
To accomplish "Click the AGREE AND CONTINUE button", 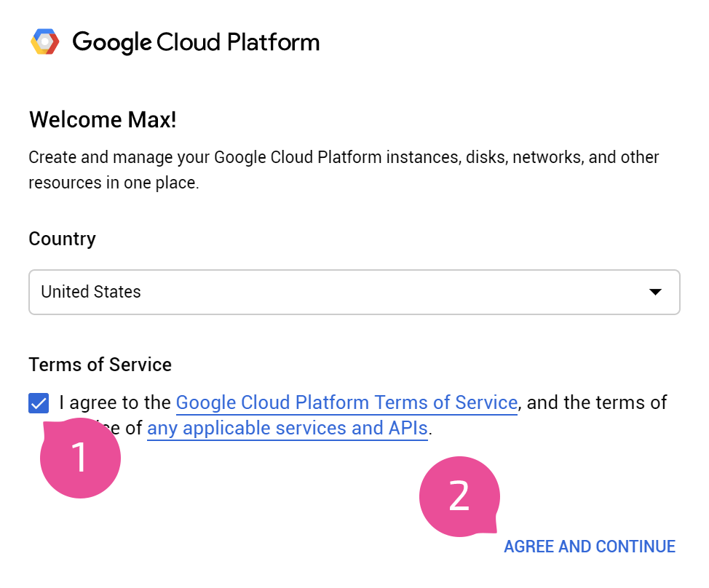I will (x=590, y=547).
